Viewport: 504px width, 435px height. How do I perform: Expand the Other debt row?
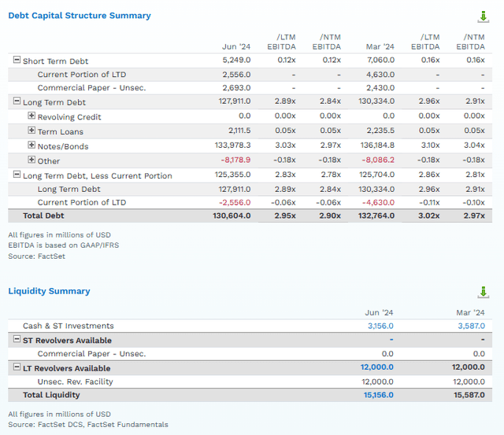pyautogui.click(x=31, y=160)
